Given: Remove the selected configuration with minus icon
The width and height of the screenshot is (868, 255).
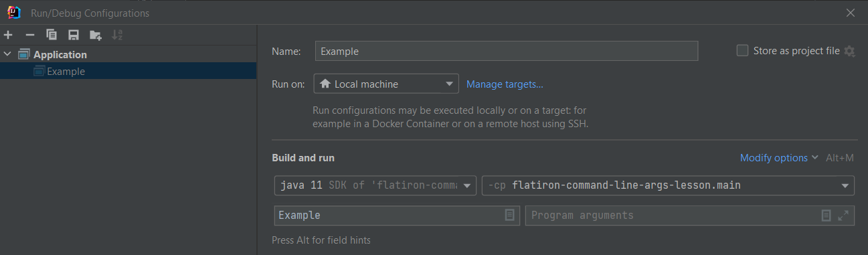Looking at the screenshot, I should point(29,35).
